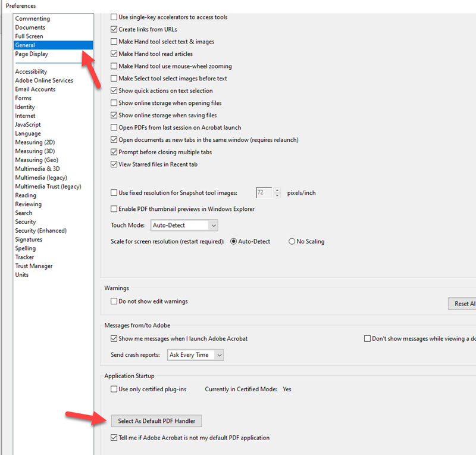This screenshot has height=455, width=476.
Task: Switch to Security (Enhanced) settings
Action: [40, 230]
